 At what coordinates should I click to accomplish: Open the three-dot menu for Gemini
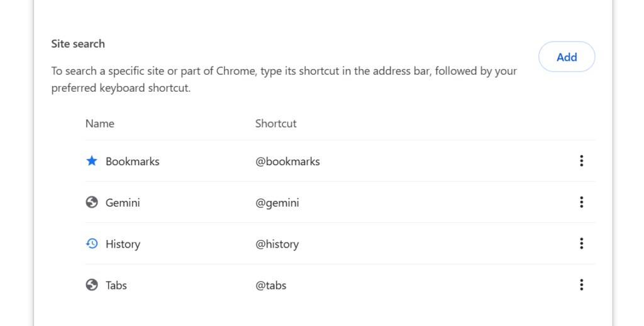point(581,202)
